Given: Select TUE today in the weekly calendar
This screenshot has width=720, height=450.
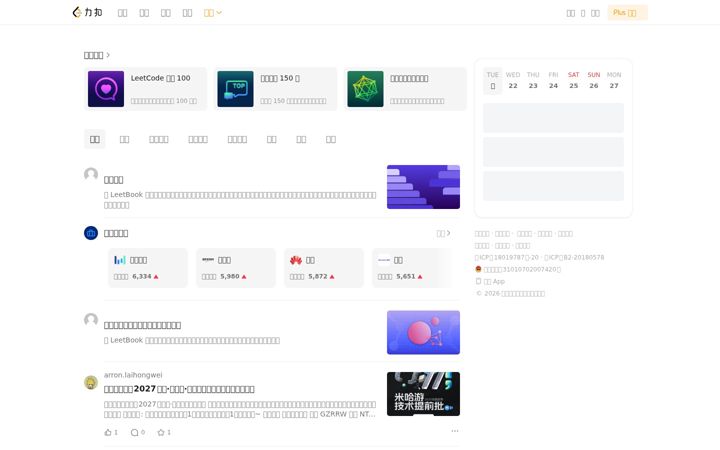Looking at the screenshot, I should pos(493,80).
